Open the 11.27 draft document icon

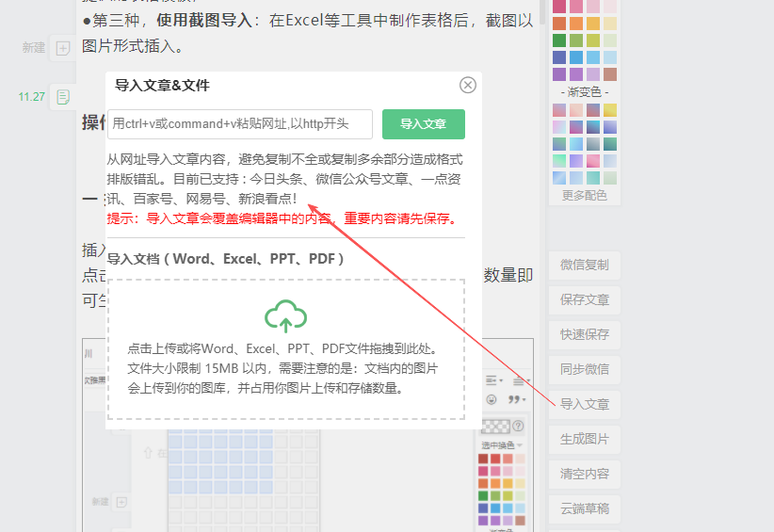point(62,97)
